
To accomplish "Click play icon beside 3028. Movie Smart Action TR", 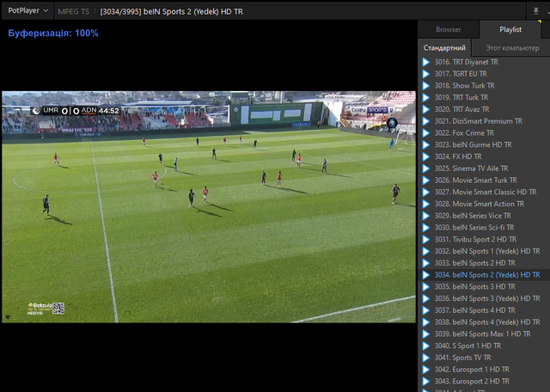I will 426,204.
